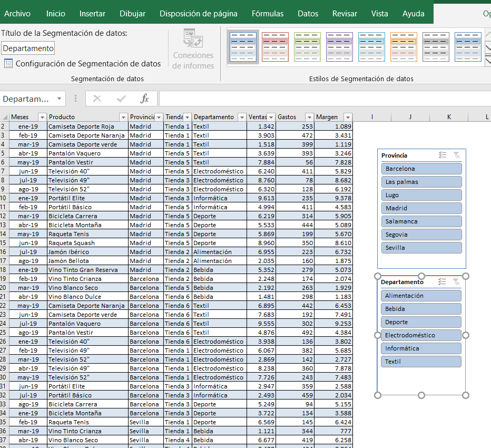The image size is (491, 448).
Task: Switch to the Revisar tab
Action: (345, 14)
